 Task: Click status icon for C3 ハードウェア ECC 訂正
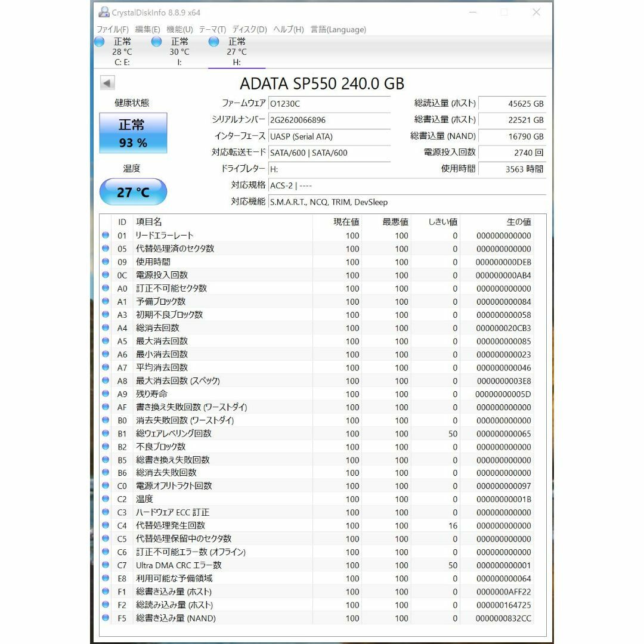[x=106, y=512]
